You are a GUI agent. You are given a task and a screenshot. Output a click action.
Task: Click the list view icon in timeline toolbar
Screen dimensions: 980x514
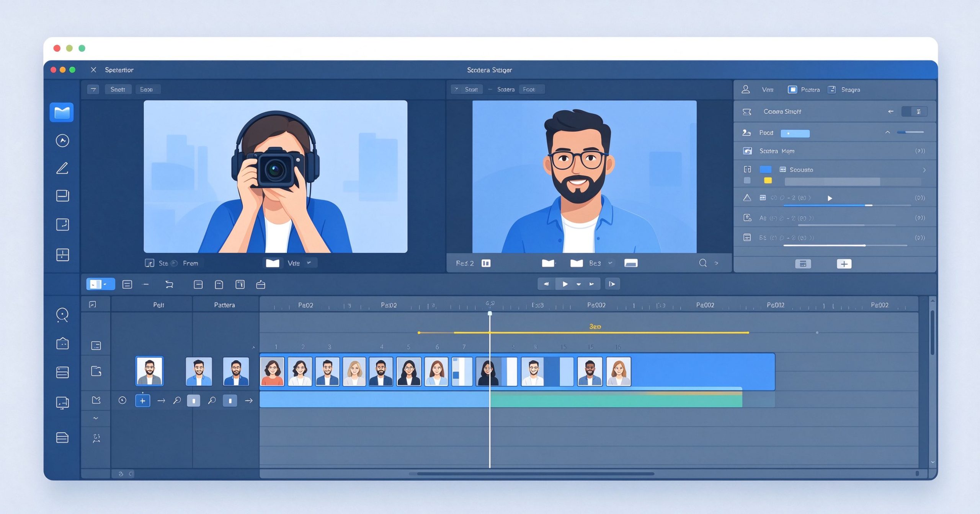click(x=127, y=284)
